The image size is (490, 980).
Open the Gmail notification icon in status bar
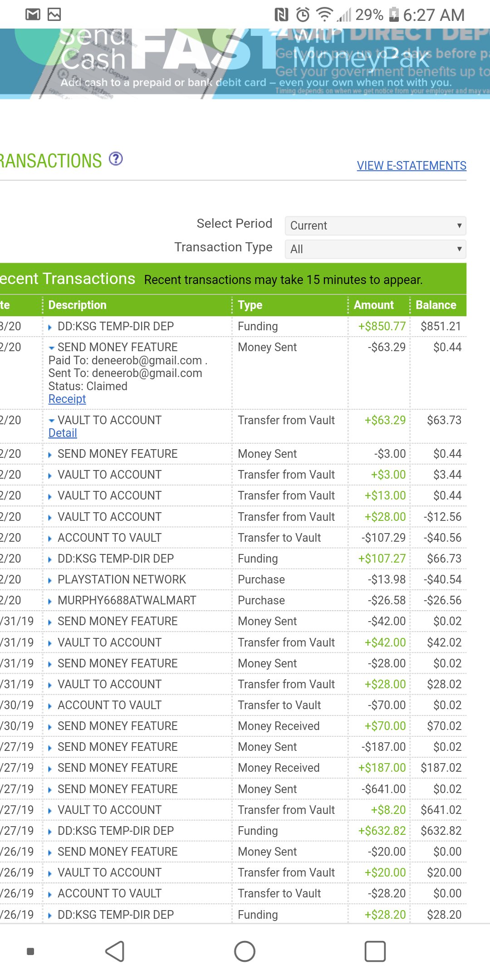click(x=33, y=15)
